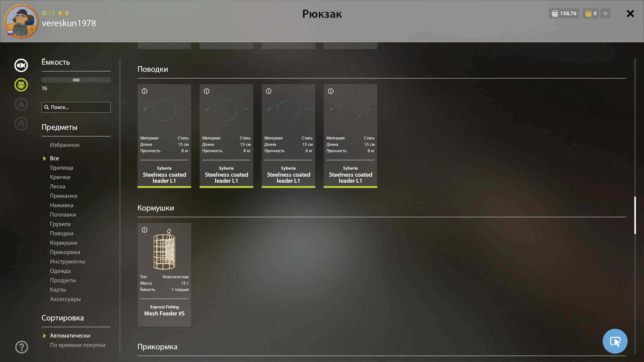644x362 pixels.
Task: Click the silver coins balance 158,76
Action: 564,13
